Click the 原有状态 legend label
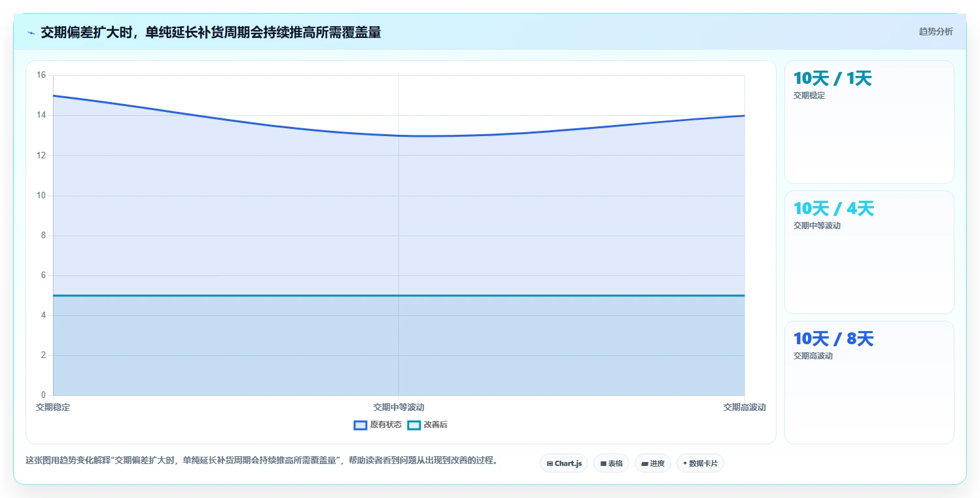 coord(386,425)
